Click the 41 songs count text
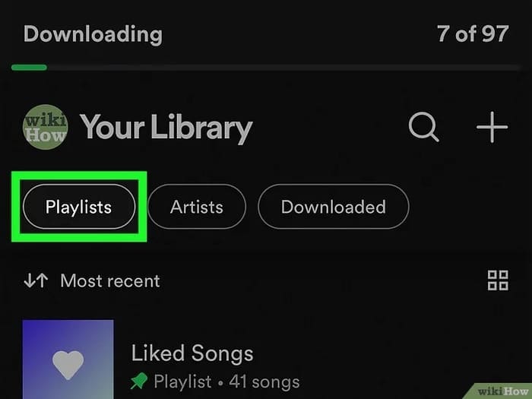Viewport: 532px width, 399px height. [267, 382]
